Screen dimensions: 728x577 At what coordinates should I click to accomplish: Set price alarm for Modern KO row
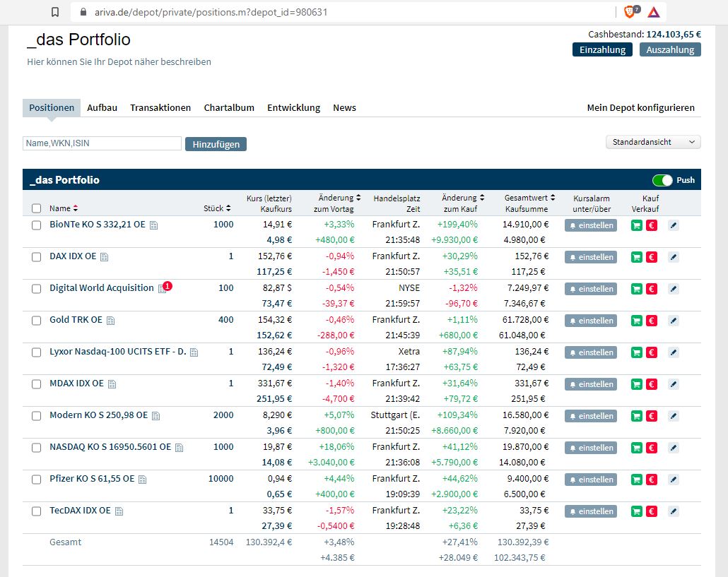click(591, 416)
